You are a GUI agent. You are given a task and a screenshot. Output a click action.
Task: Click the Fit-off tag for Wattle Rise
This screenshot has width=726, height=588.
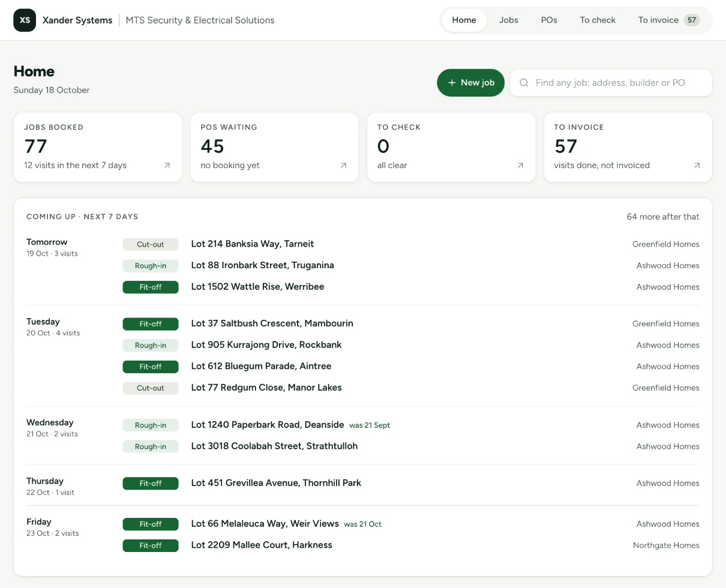(x=151, y=287)
